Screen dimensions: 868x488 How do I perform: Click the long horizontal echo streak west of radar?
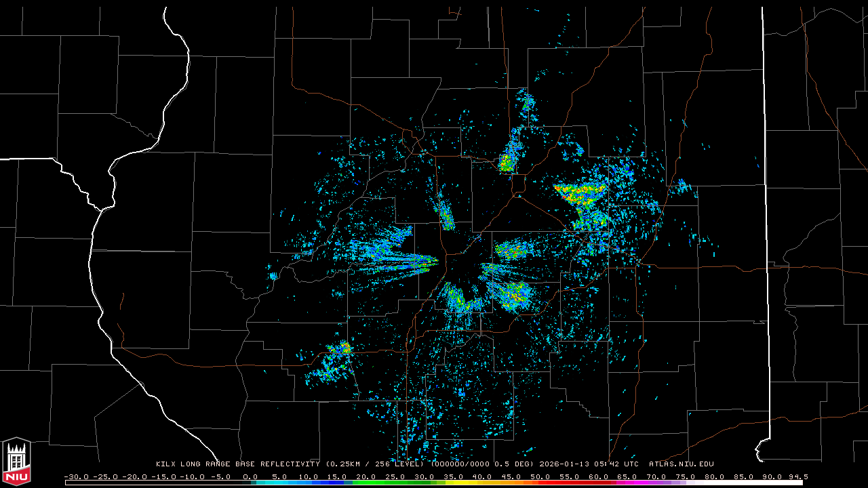coord(393,258)
